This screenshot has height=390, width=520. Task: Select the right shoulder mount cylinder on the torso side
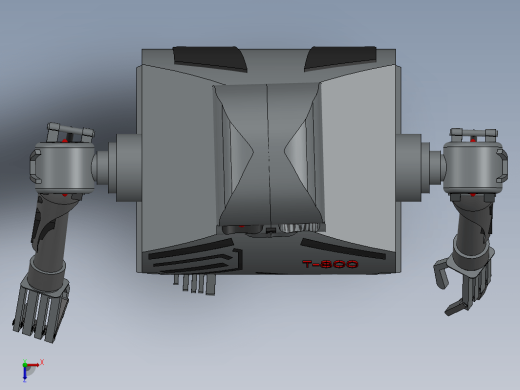pos(409,167)
